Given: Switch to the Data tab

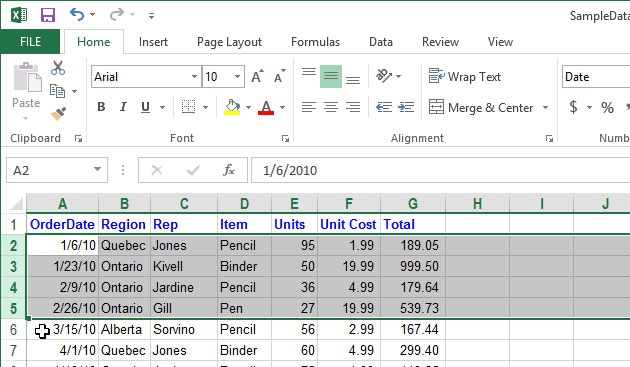Looking at the screenshot, I should pyautogui.click(x=380, y=42).
